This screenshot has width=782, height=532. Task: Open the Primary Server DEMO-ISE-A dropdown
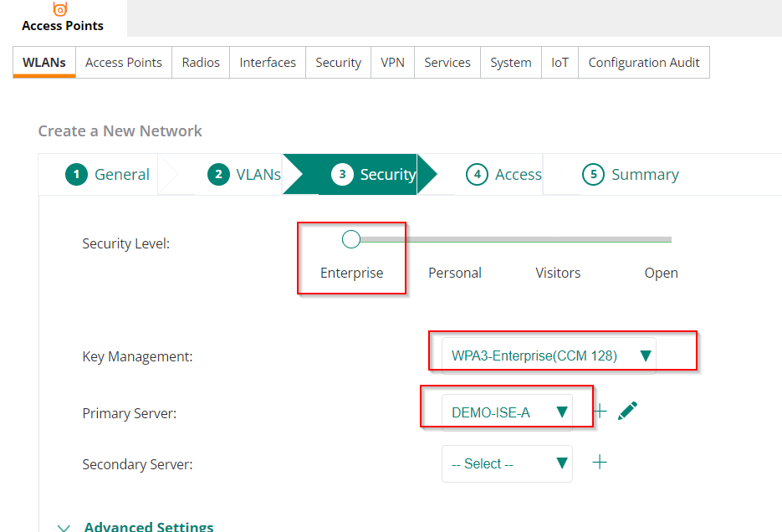pos(507,412)
